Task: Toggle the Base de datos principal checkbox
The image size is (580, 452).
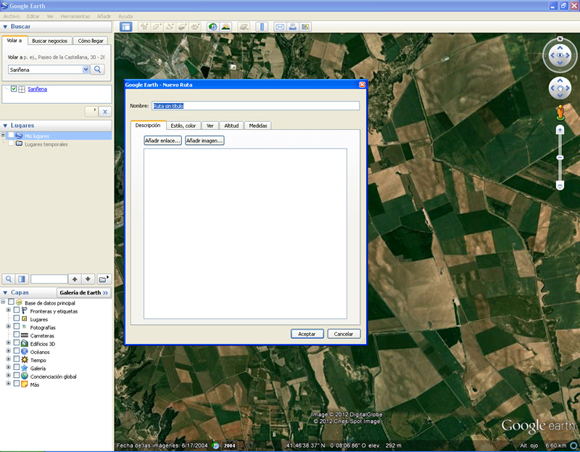Action: (11, 302)
